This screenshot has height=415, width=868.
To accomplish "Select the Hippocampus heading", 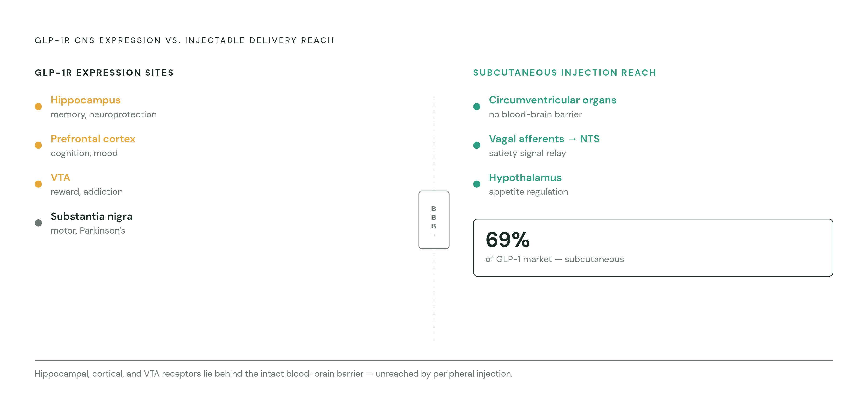I will click(x=85, y=100).
